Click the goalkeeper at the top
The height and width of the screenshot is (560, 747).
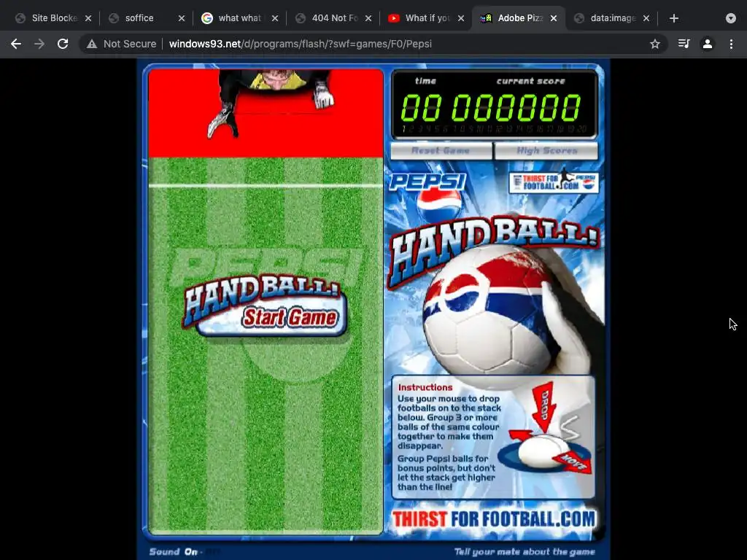(270, 102)
